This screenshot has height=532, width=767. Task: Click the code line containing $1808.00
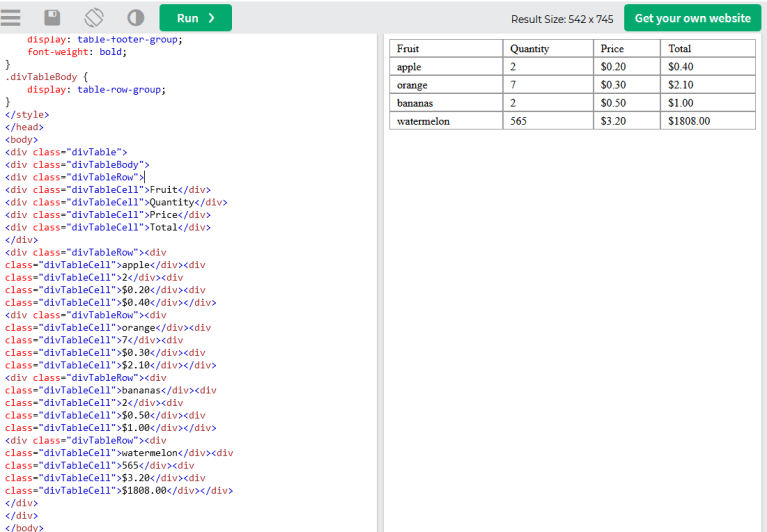pos(119,490)
